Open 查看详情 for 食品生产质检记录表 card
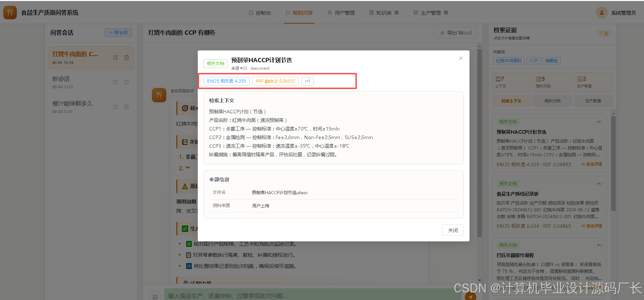This screenshot has width=644, height=300. pyautogui.click(x=592, y=226)
